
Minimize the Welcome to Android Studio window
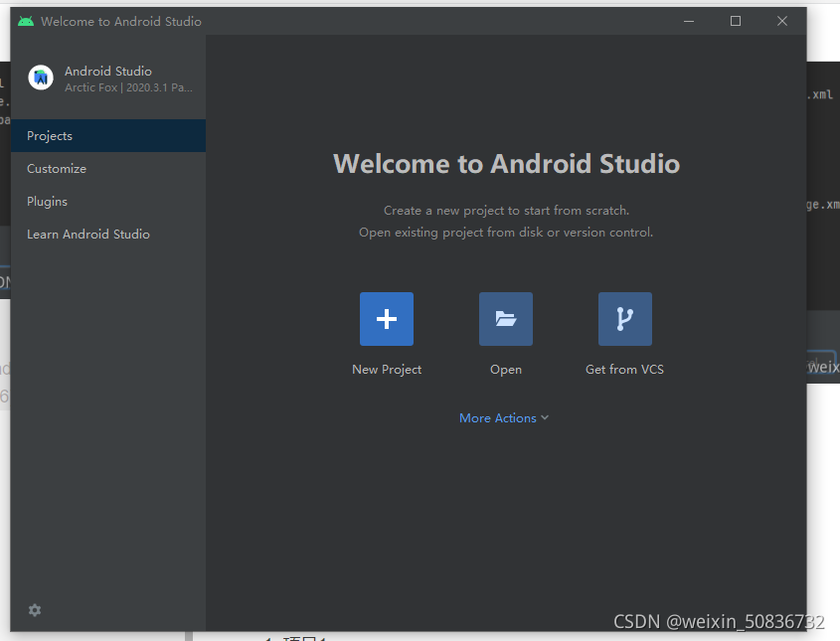pyautogui.click(x=689, y=22)
